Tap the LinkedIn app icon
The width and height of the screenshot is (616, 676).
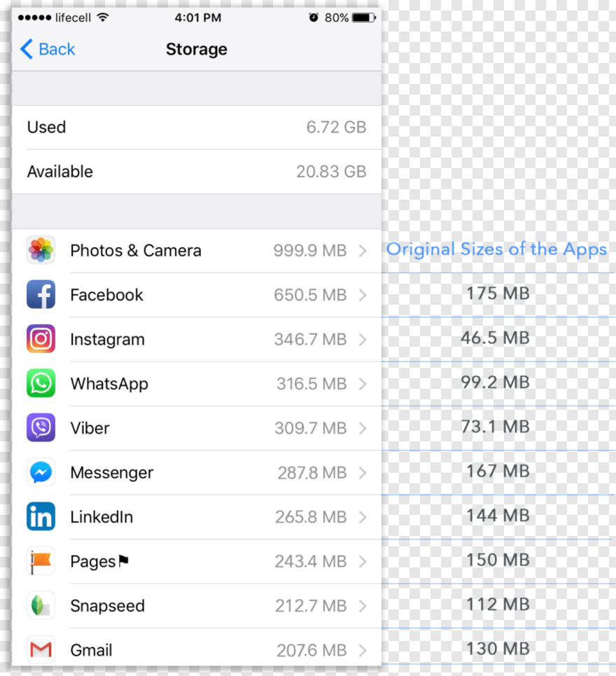[x=41, y=516]
